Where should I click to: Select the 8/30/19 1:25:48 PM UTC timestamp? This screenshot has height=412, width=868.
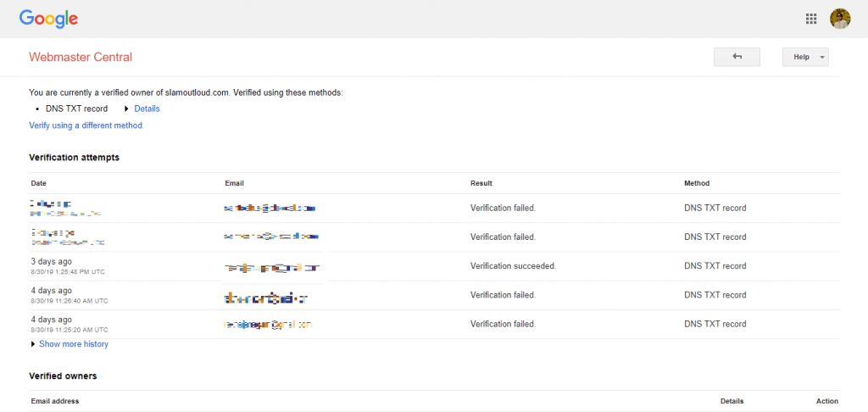tap(67, 271)
